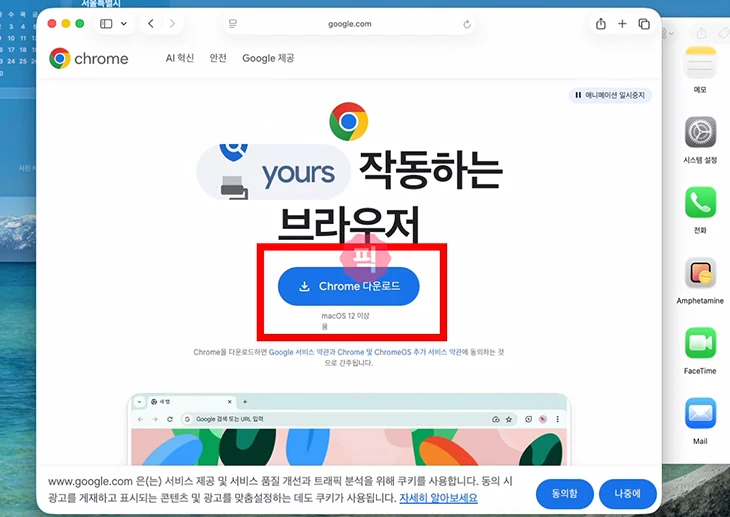The height and width of the screenshot is (517, 730).
Task: Click the Safari sidebar toggle icon
Action: 106,24
